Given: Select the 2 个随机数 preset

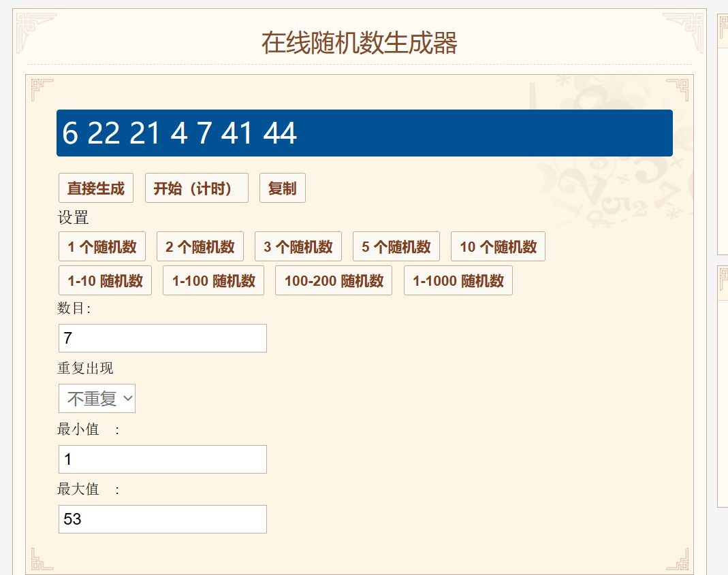Looking at the screenshot, I should 200,246.
